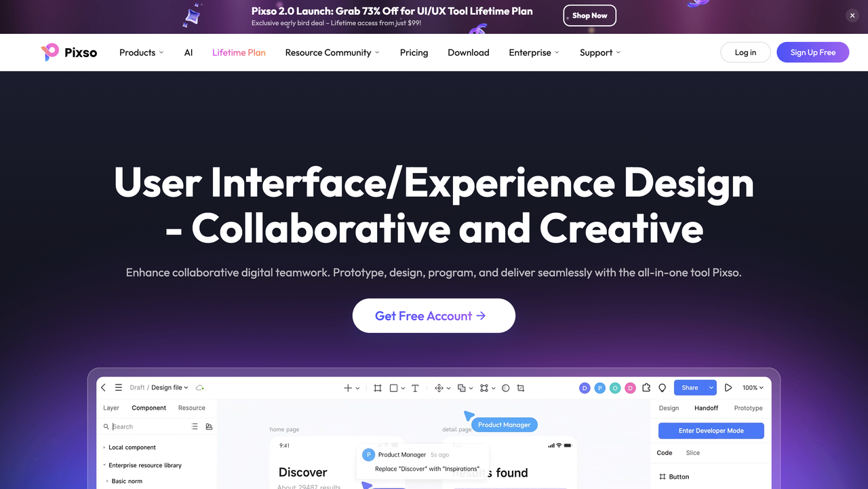Click the cloud sync status icon

click(x=200, y=388)
